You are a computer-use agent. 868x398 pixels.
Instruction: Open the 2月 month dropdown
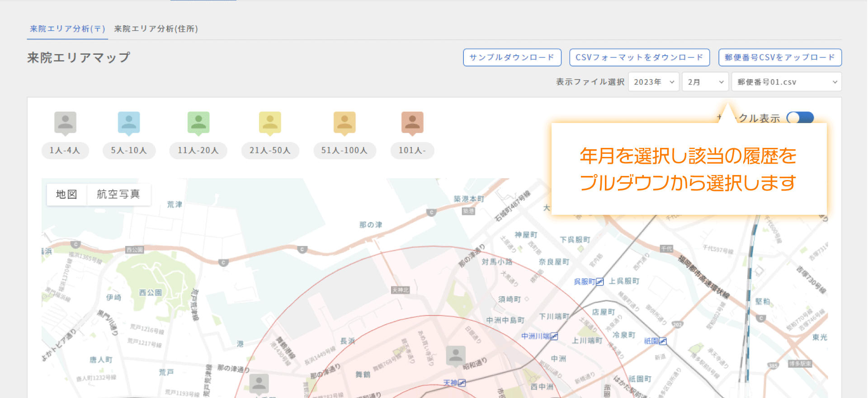(x=705, y=82)
